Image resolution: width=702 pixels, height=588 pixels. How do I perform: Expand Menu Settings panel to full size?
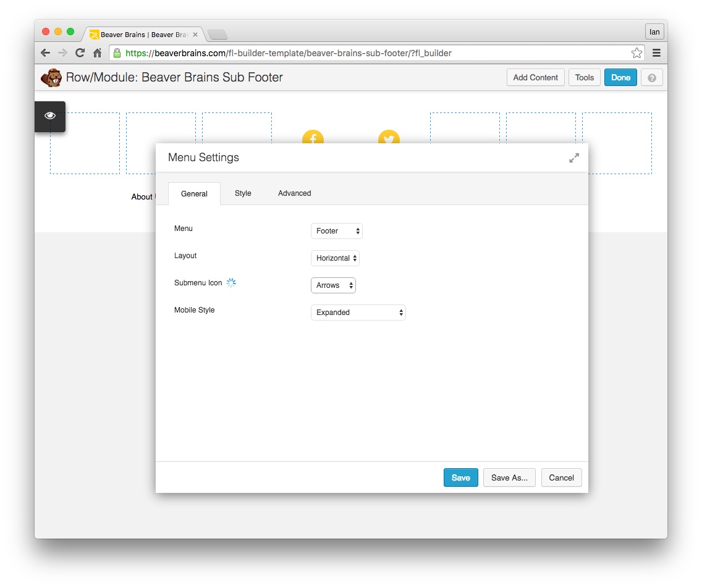(574, 158)
